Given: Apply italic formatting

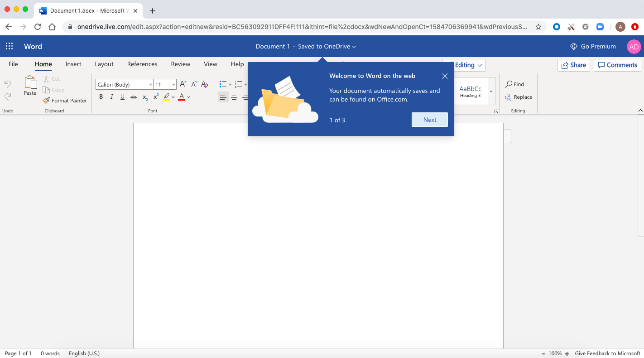Looking at the screenshot, I should point(111,97).
